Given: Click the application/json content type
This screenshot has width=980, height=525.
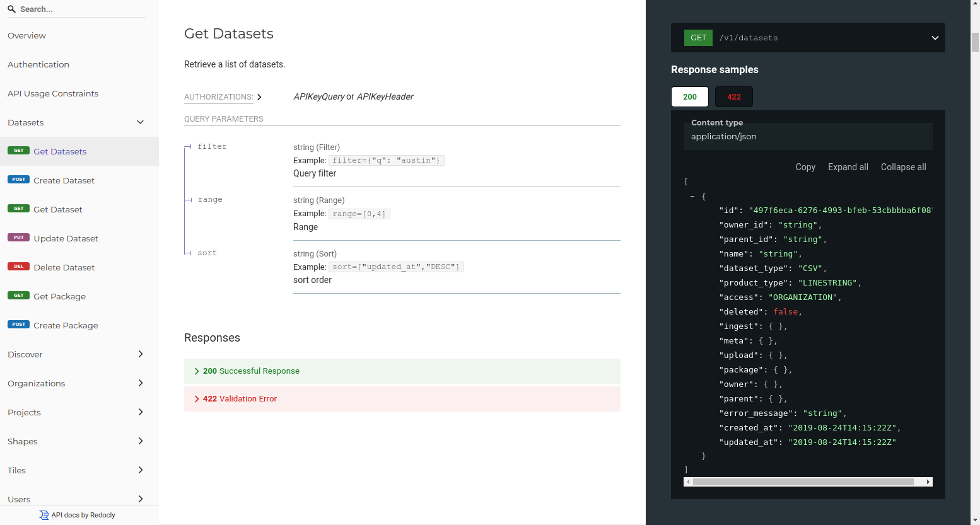Looking at the screenshot, I should (x=724, y=137).
